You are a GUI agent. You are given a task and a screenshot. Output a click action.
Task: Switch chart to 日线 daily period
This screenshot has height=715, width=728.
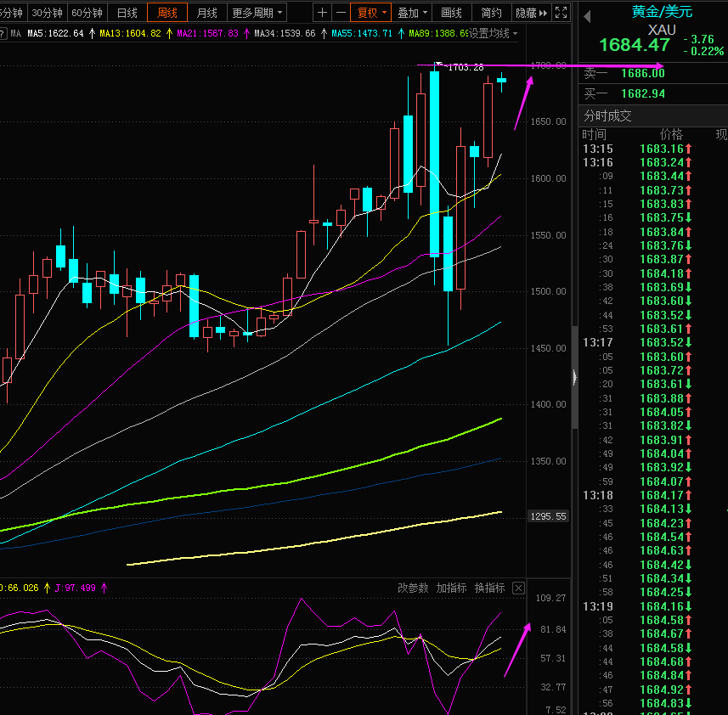tap(127, 13)
